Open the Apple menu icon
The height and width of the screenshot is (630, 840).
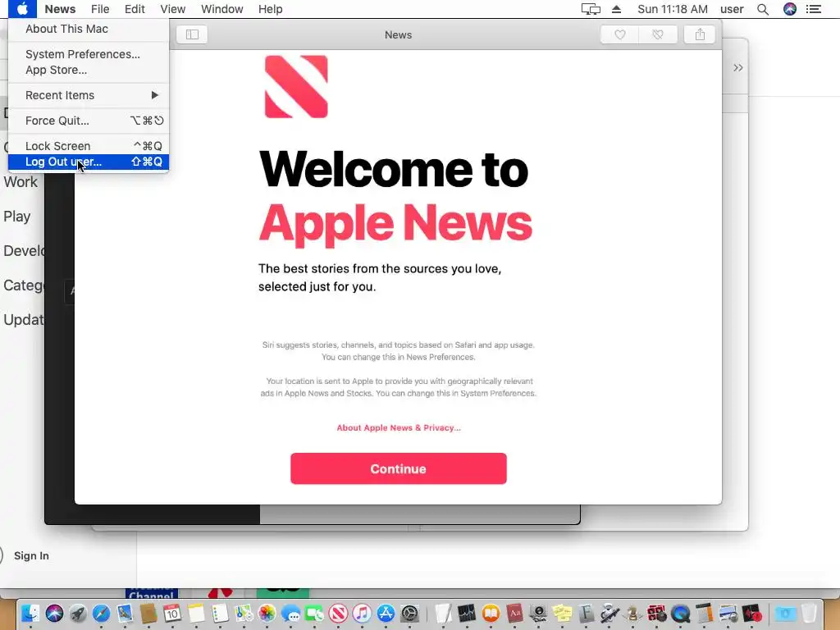point(22,9)
